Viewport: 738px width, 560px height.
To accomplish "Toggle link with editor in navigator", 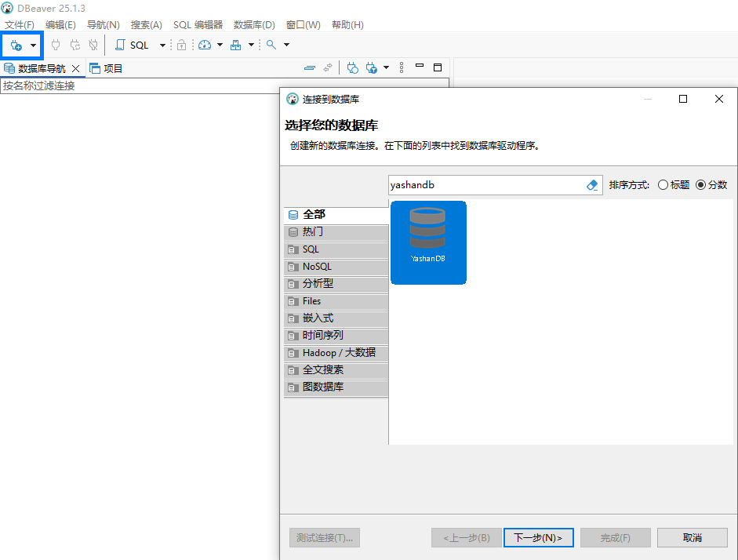I will click(x=328, y=68).
